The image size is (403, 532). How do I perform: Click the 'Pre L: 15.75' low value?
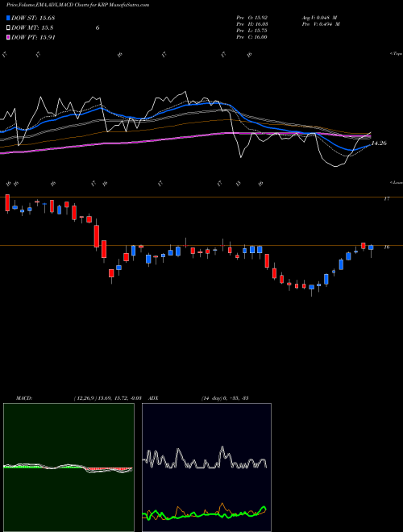[252, 30]
